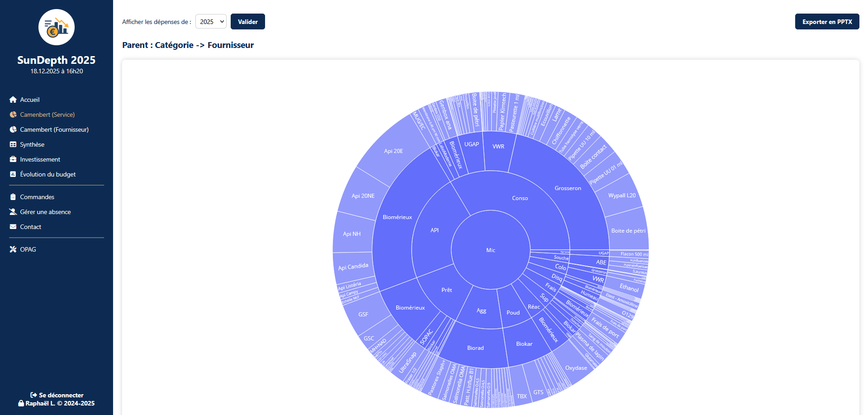Viewport: 868px width, 415px height.
Task: Click the Pastorex Staph segment
Action: [437, 377]
